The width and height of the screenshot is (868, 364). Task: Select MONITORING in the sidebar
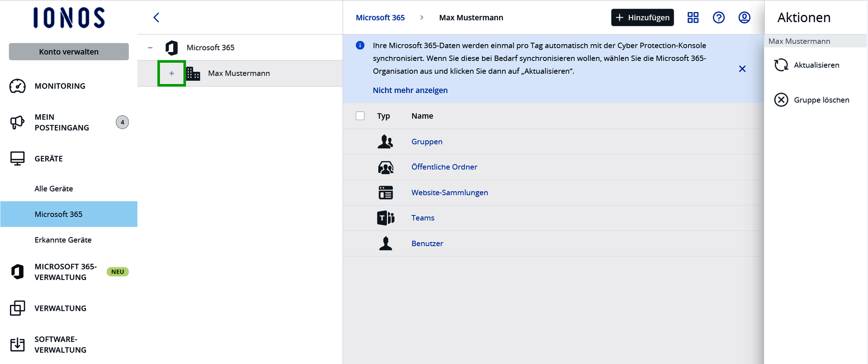(x=60, y=86)
